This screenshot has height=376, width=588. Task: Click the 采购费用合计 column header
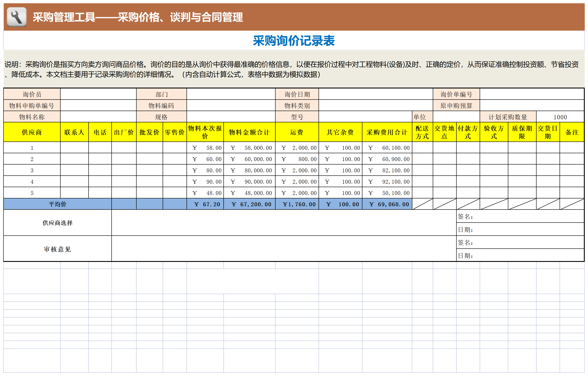(x=387, y=132)
